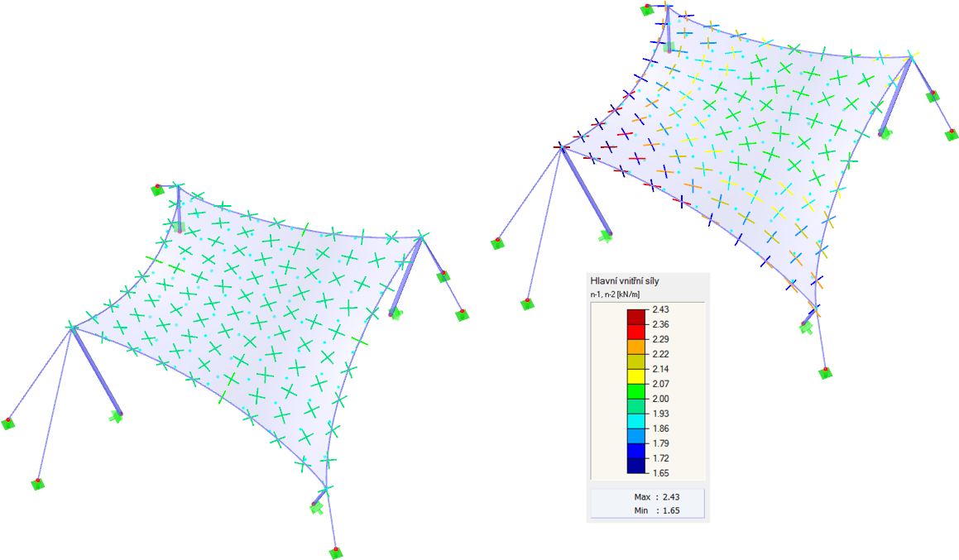Click the 1.86 legend scale value
The width and height of the screenshot is (959, 560).
tap(660, 428)
